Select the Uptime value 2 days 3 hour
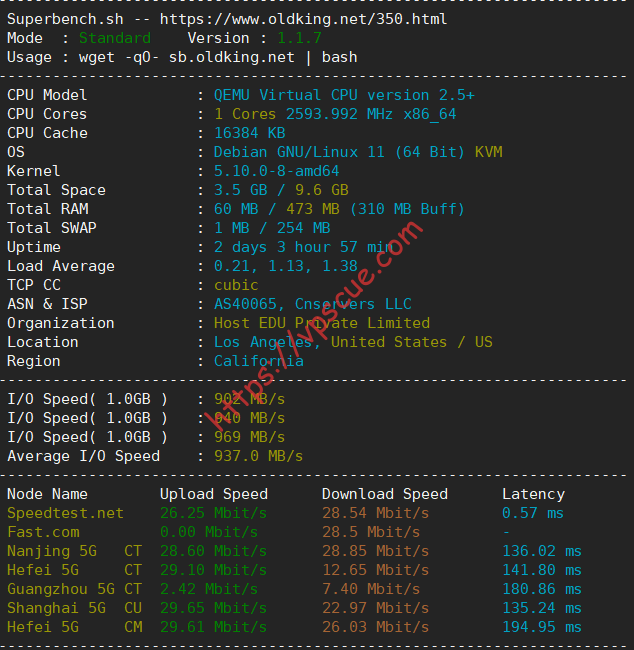The image size is (634, 650). pyautogui.click(x=272, y=247)
